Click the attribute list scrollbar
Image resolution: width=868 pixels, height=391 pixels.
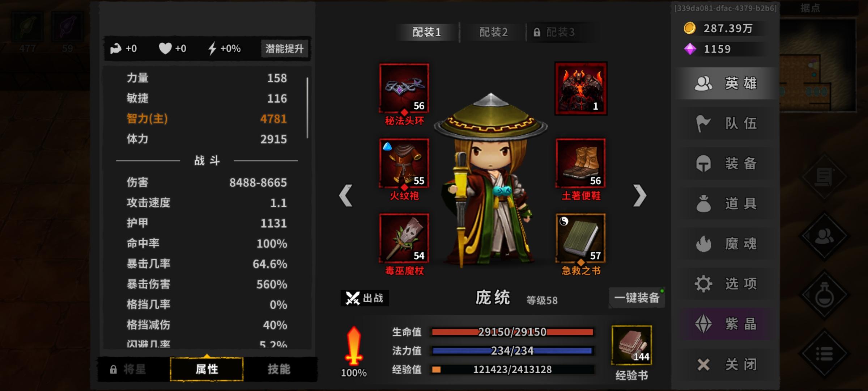(x=307, y=108)
